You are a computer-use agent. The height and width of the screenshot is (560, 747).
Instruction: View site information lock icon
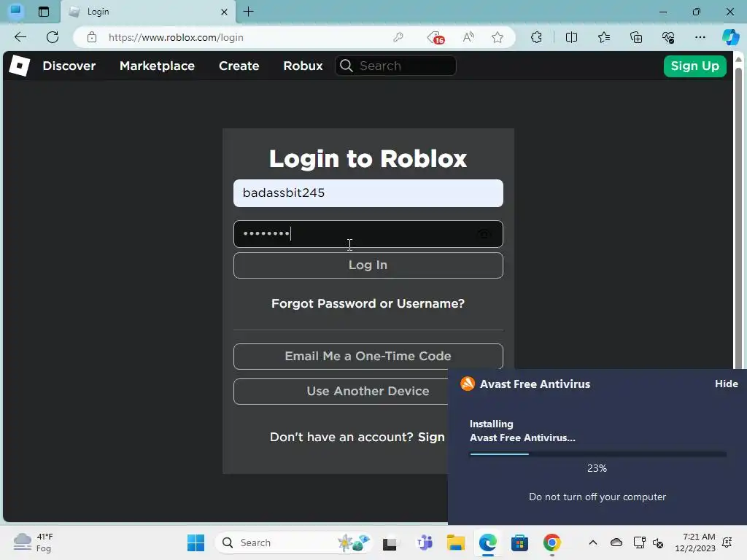92,37
